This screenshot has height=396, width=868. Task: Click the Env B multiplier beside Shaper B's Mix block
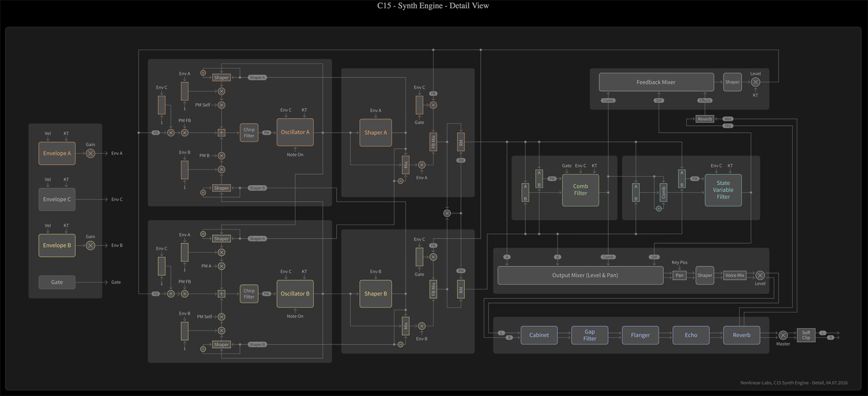tap(421, 326)
